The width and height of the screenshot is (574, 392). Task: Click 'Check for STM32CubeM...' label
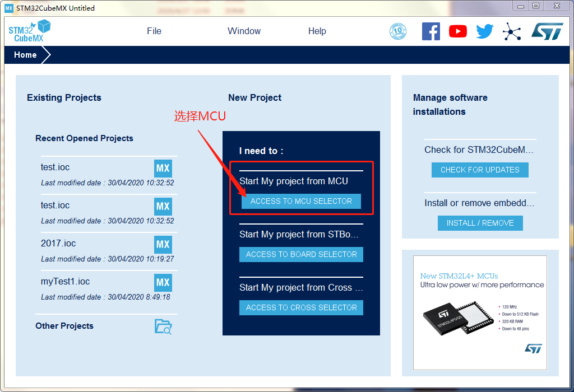pyautogui.click(x=479, y=150)
